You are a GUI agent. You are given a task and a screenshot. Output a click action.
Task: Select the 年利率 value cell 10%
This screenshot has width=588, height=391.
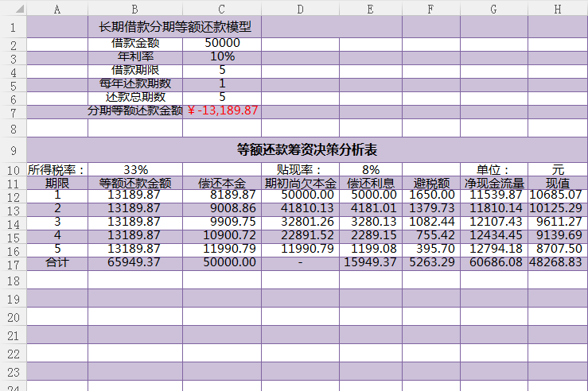(x=222, y=57)
